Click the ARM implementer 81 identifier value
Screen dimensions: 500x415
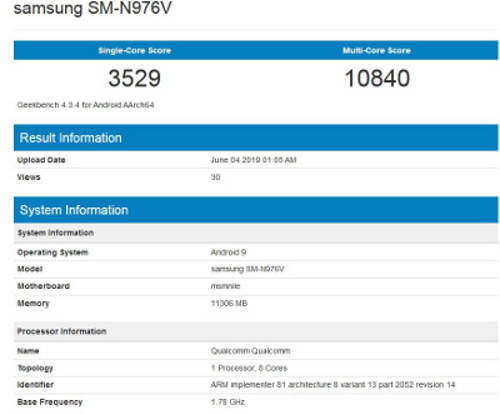click(333, 385)
